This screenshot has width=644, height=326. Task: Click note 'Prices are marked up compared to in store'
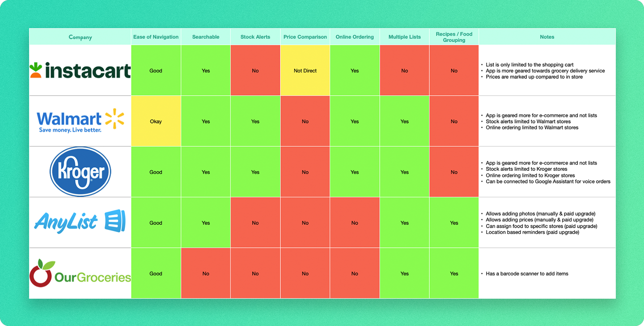coord(534,77)
